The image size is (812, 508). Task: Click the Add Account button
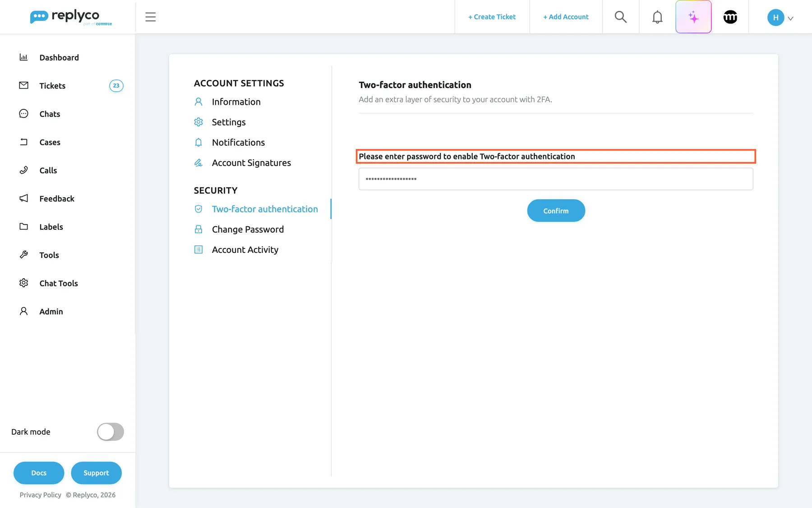[x=566, y=17]
